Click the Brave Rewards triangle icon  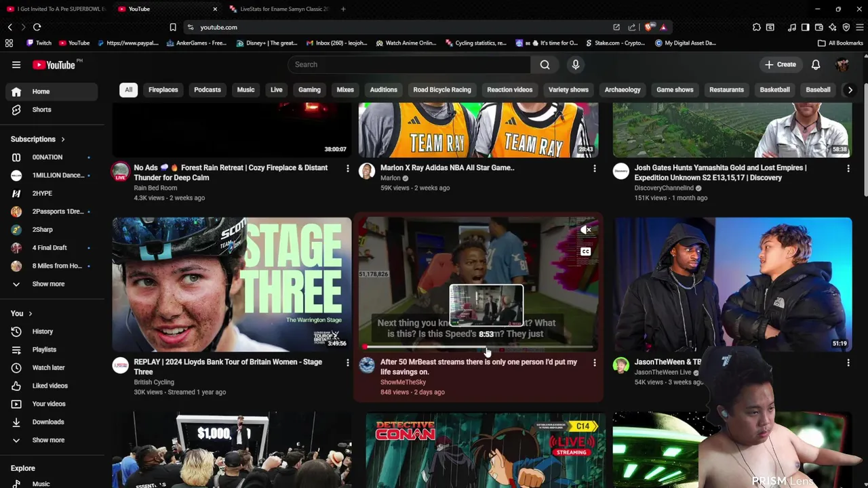663,27
